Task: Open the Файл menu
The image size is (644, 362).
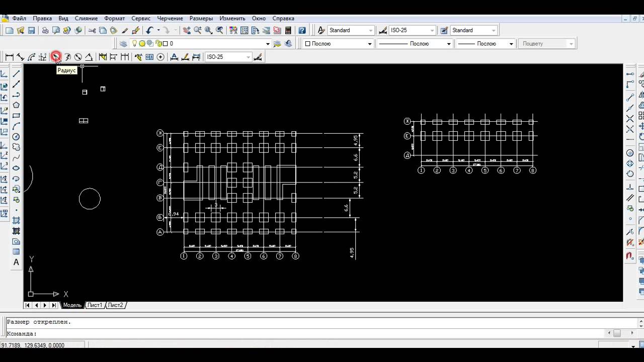Action: pyautogui.click(x=19, y=18)
